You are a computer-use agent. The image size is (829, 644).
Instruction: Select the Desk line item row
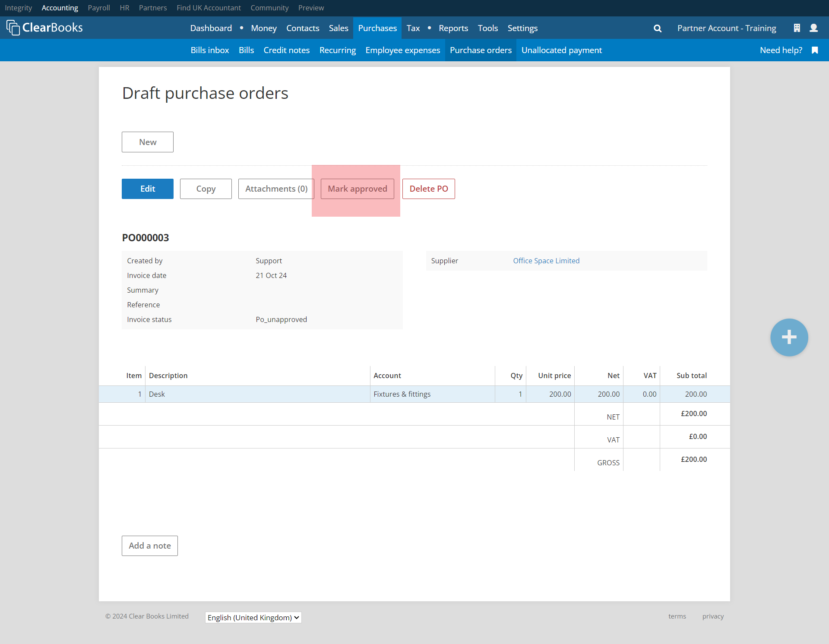tap(259, 394)
